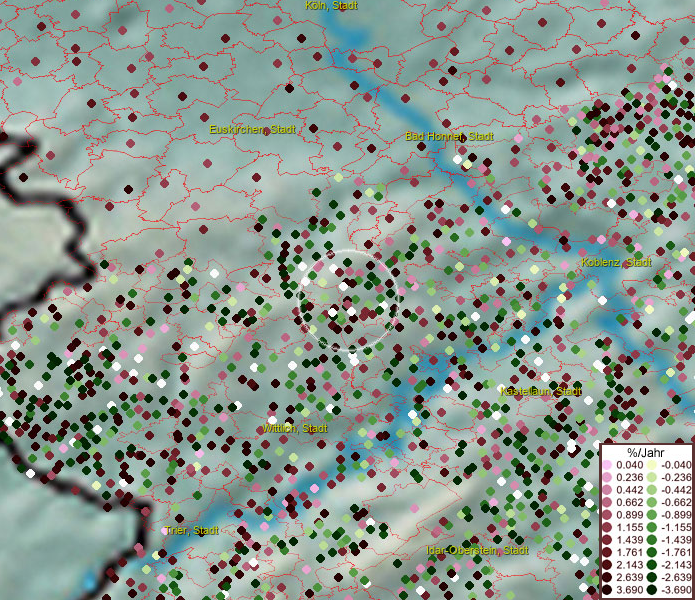Screen dimensions: 695x600
Task: Click the 3.690 legend swatch
Action: pyautogui.click(x=607, y=590)
